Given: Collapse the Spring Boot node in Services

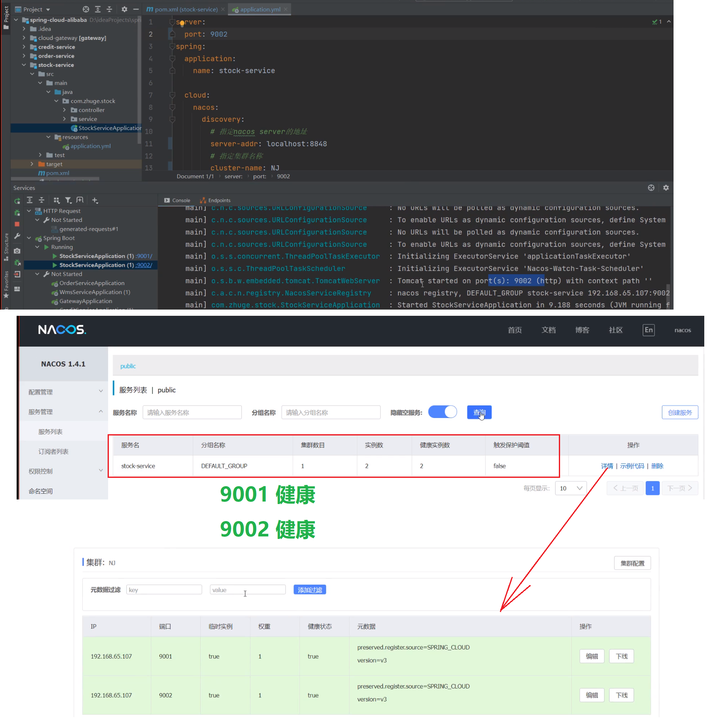Looking at the screenshot, I should pyautogui.click(x=29, y=238).
